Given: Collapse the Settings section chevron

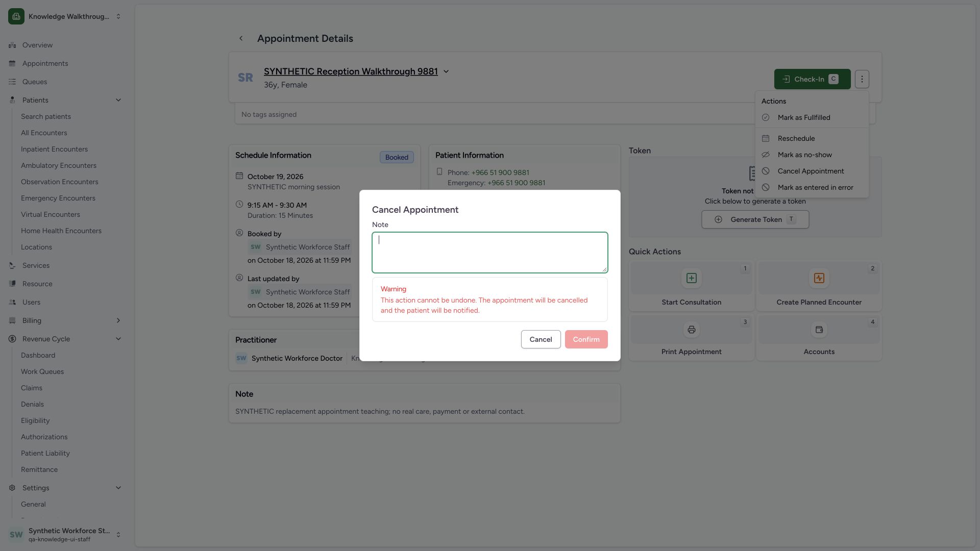Looking at the screenshot, I should coord(118,488).
